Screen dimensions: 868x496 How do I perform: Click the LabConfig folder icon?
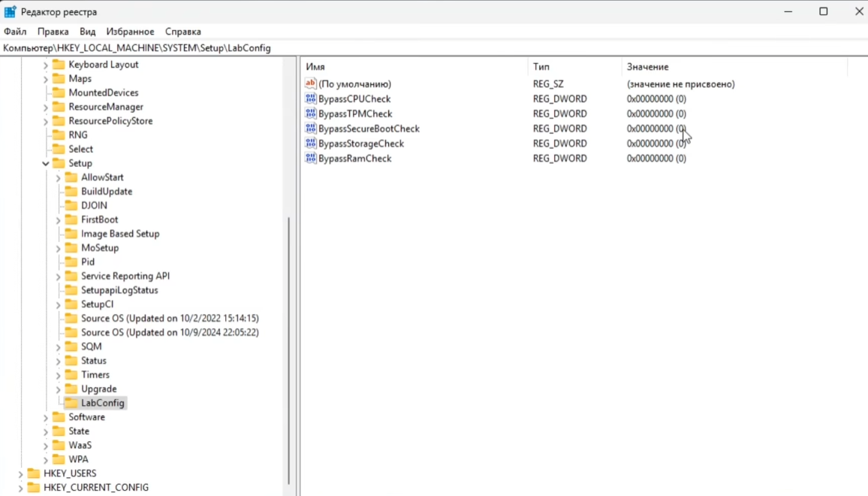(x=71, y=403)
